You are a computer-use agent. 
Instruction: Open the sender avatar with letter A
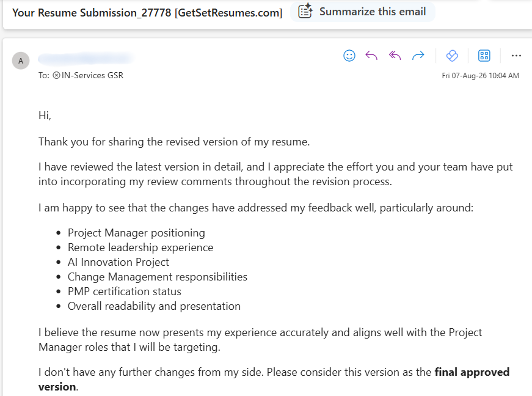(21, 61)
